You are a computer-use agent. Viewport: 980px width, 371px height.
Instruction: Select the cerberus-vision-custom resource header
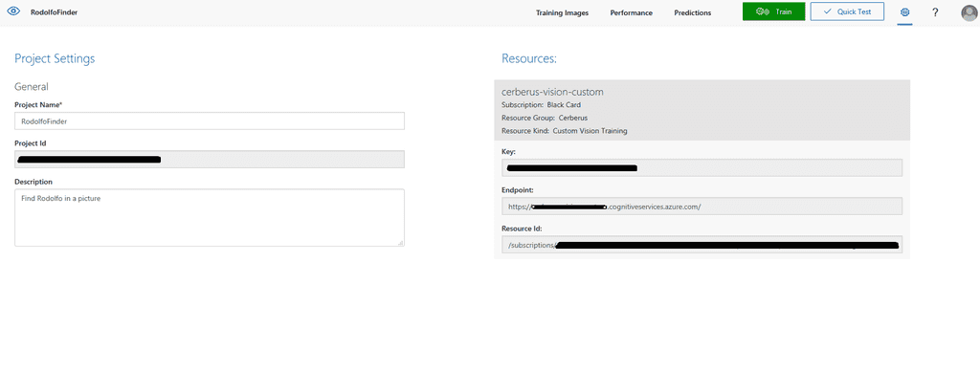(552, 92)
